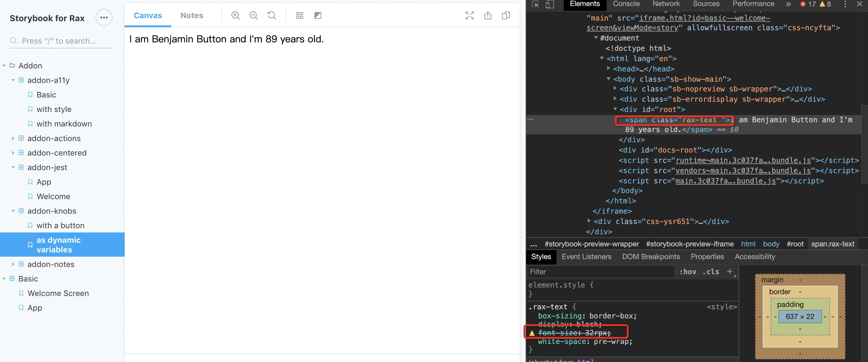The height and width of the screenshot is (362, 868).
Task: Open canvas in a new tab
Action: (x=506, y=15)
